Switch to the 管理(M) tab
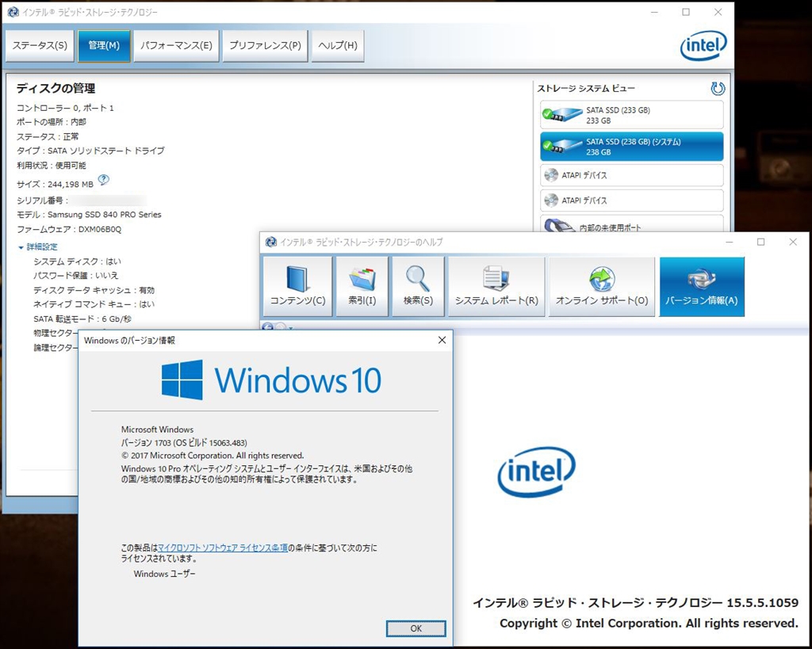 [104, 45]
